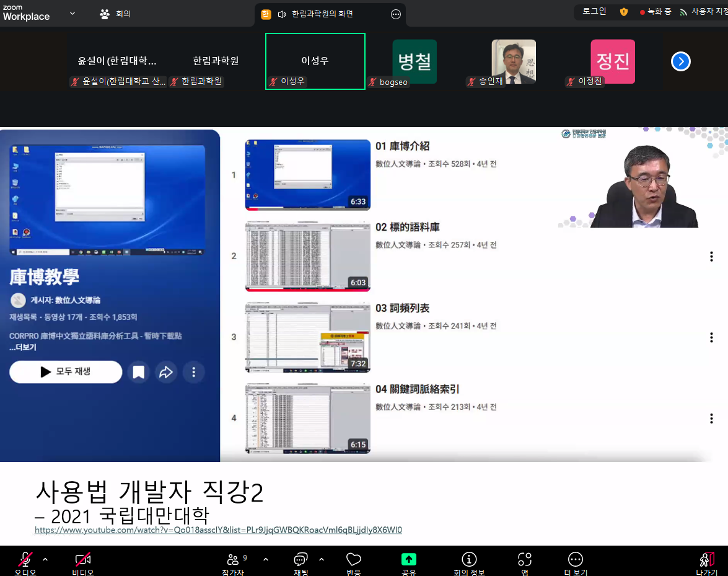Image resolution: width=728 pixels, height=576 pixels.
Task: Expand the arrow beside 참가자
Action: (266, 559)
